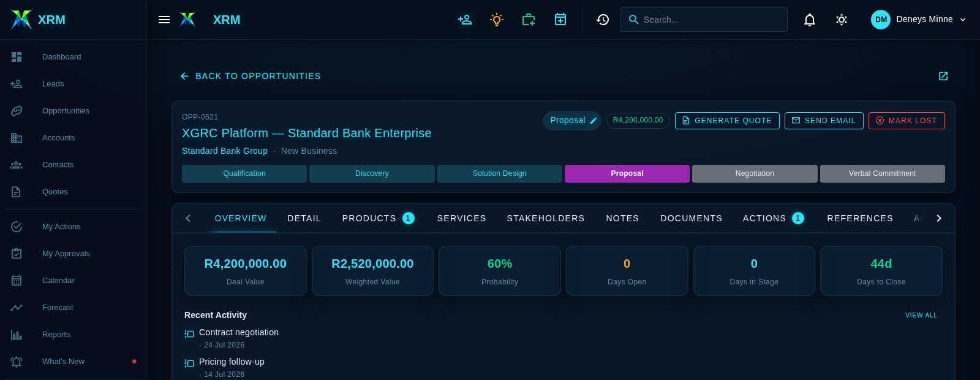980x380 pixels.
Task: Click the 60% Probability card
Action: pyautogui.click(x=500, y=271)
